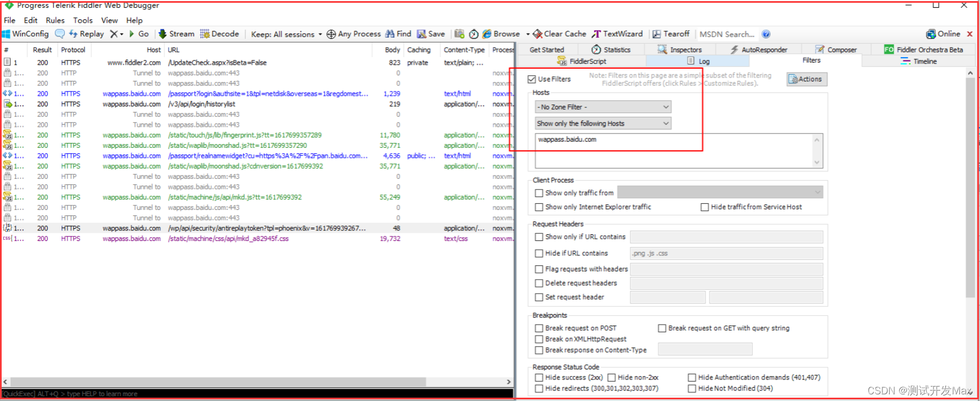This screenshot has height=401, width=980.
Task: Focus the MSDN Search field
Action: click(x=727, y=34)
